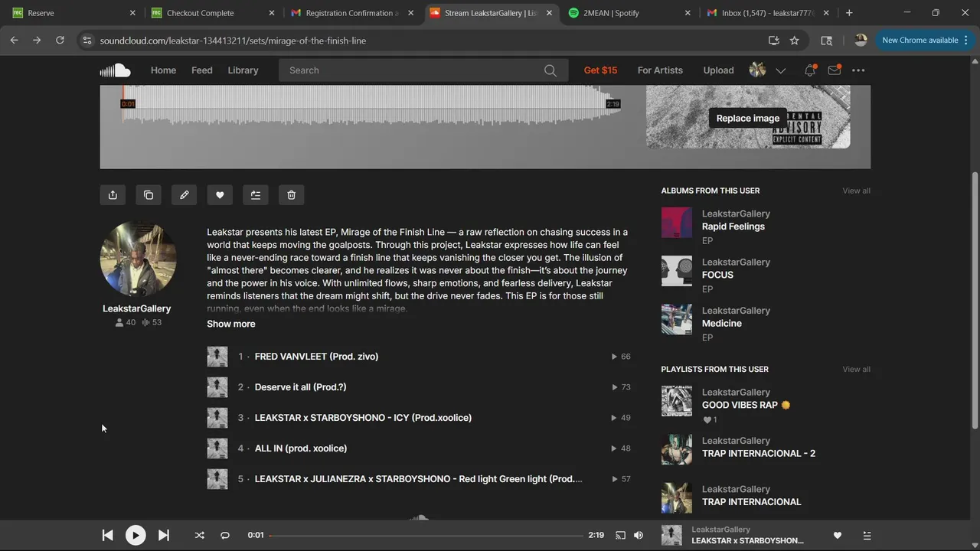The image size is (980, 551).
Task: Open the FOCUS EP
Action: 717,275
